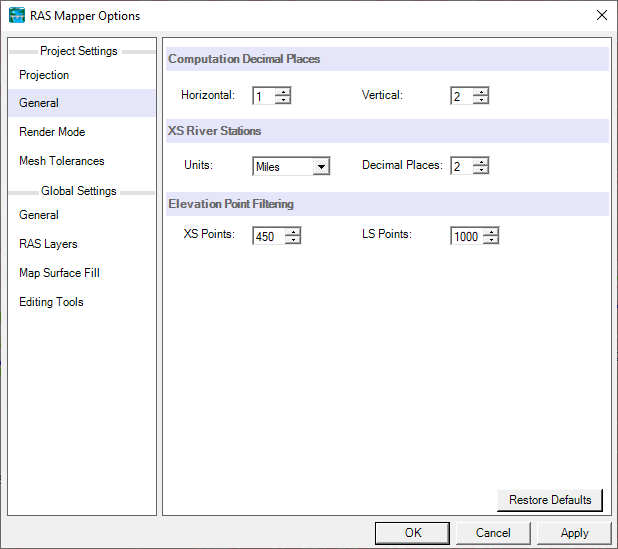This screenshot has width=618, height=549.
Task: Decrease XS River Stations Decimal Places
Action: [481, 169]
